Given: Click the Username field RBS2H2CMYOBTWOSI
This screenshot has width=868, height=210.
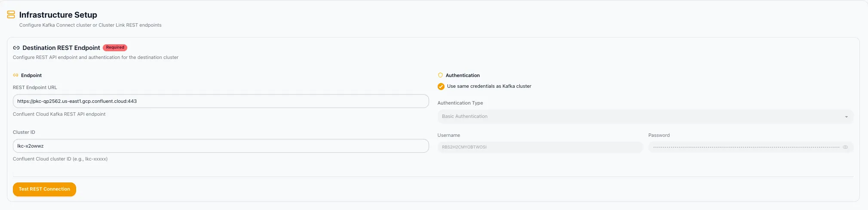Looking at the screenshot, I should coord(540,147).
